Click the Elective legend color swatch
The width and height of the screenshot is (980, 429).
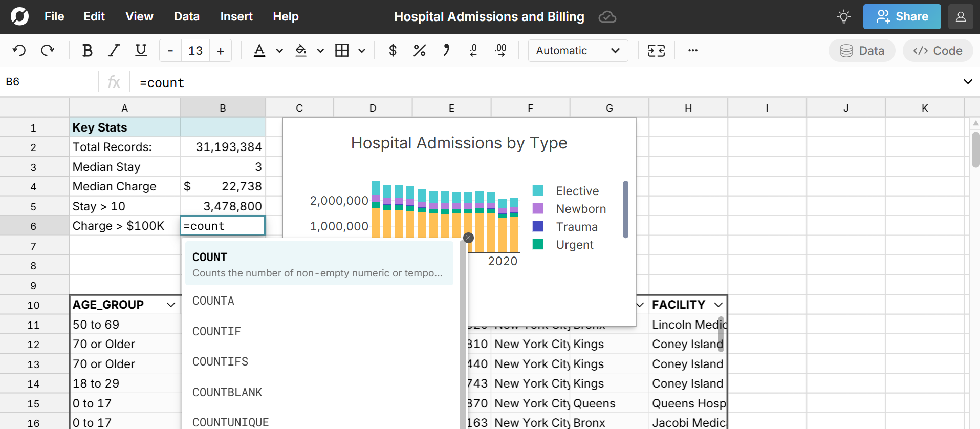pos(538,191)
